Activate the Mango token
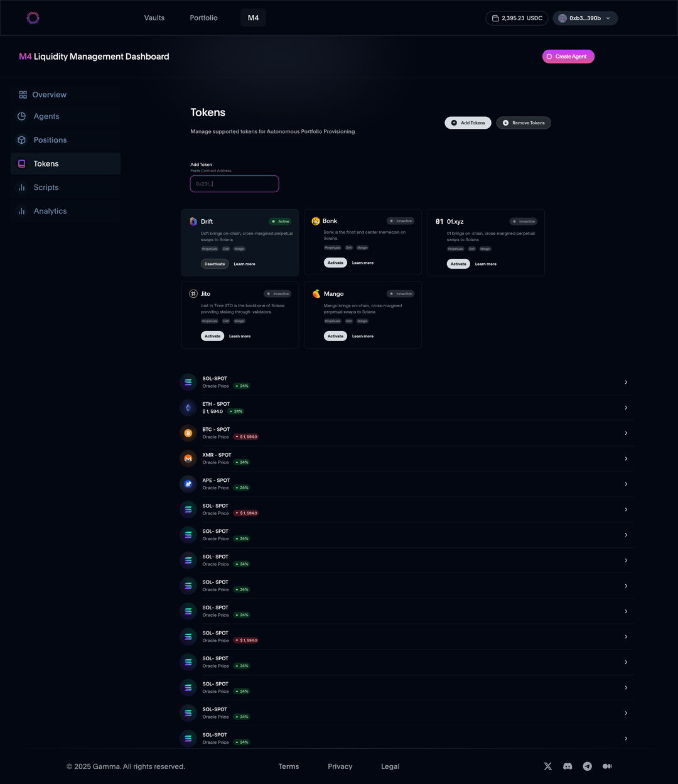 tap(335, 336)
